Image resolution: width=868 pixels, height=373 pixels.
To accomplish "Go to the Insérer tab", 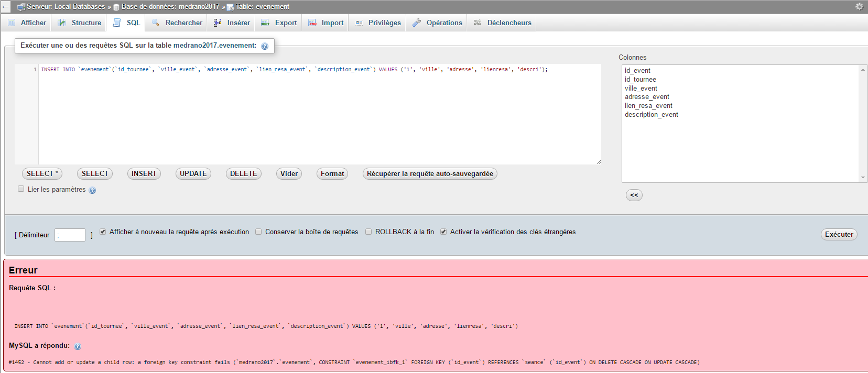I will tap(232, 23).
